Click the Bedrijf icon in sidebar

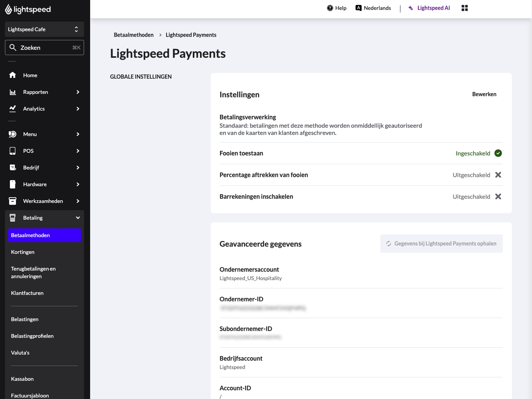13,168
